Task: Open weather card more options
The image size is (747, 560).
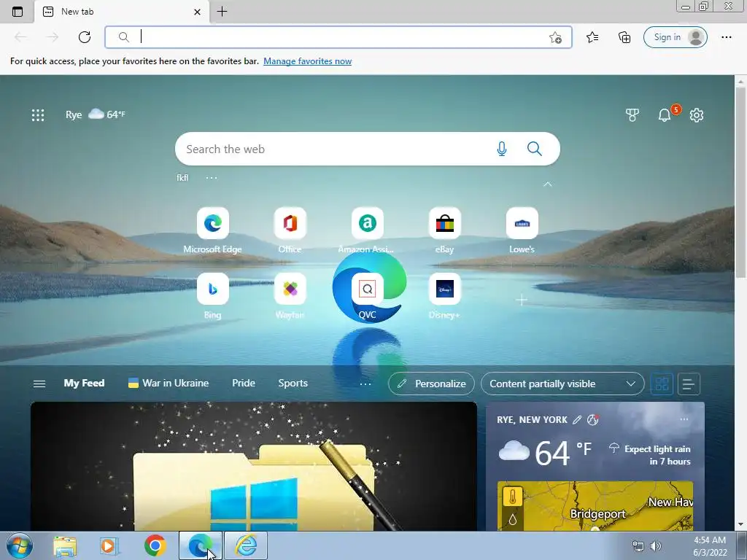Action: [684, 419]
